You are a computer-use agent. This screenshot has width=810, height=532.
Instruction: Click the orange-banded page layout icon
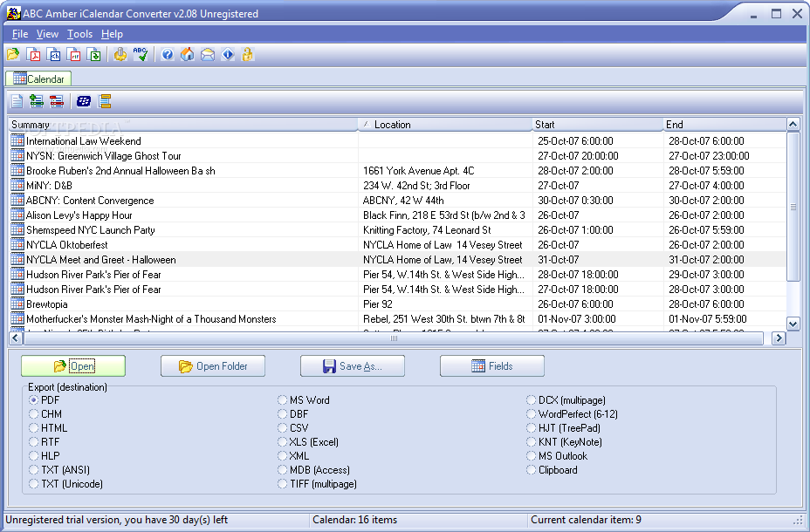tap(105, 101)
